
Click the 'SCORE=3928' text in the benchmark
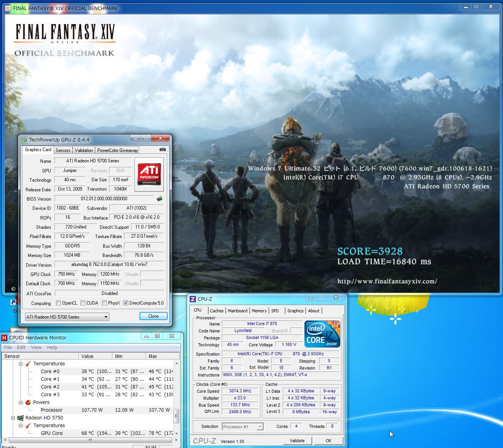pos(370,251)
